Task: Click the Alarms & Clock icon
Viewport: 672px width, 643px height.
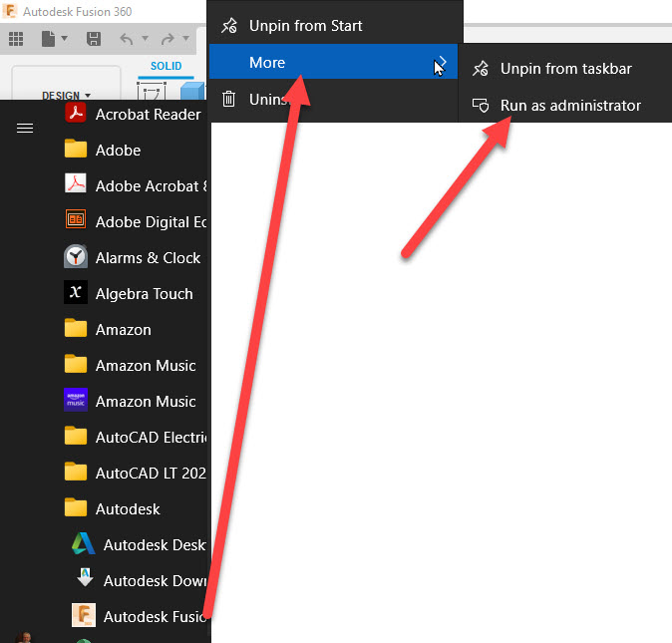Action: [76, 256]
